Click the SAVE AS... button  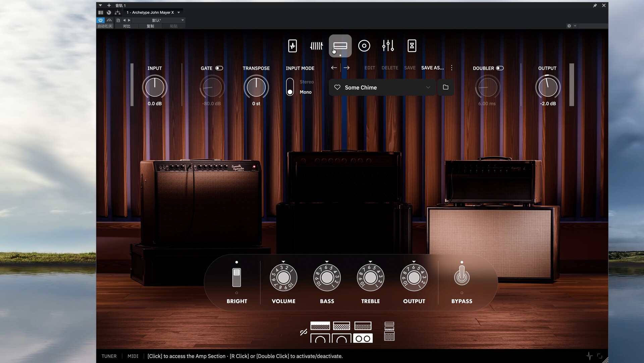point(432,68)
